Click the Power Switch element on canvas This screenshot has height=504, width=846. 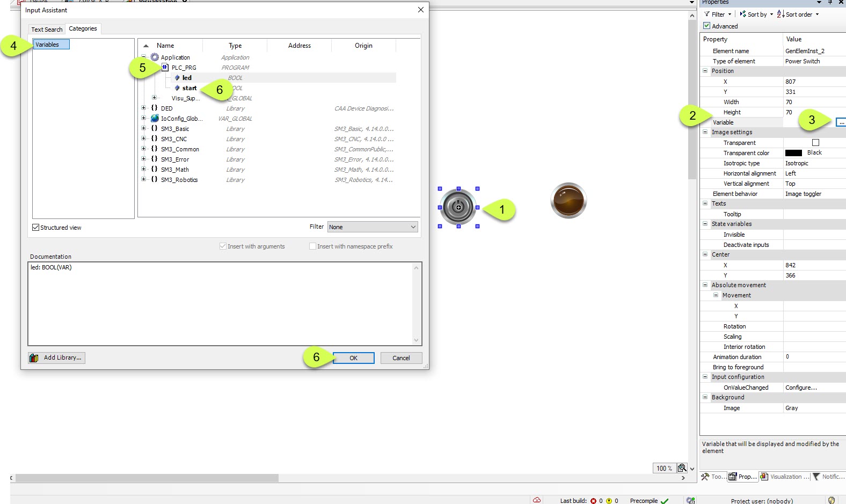[458, 207]
